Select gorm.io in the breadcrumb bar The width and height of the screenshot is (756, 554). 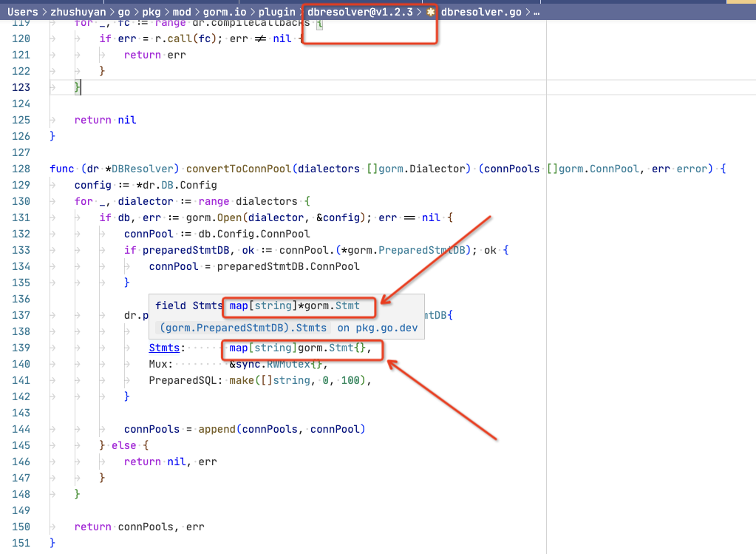tap(224, 11)
